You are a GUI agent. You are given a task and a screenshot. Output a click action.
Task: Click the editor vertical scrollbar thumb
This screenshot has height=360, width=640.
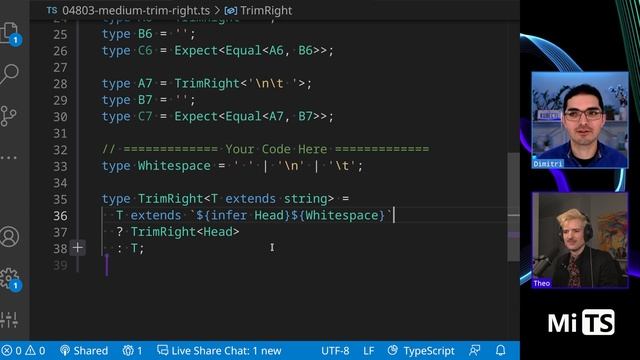[x=513, y=207]
